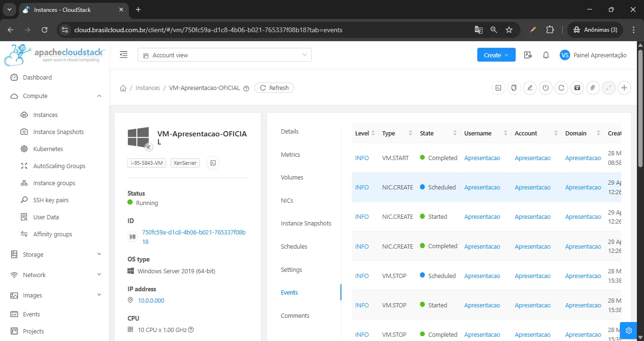Sort the State column
Image resolution: width=644 pixels, height=341 pixels.
pyautogui.click(x=455, y=134)
